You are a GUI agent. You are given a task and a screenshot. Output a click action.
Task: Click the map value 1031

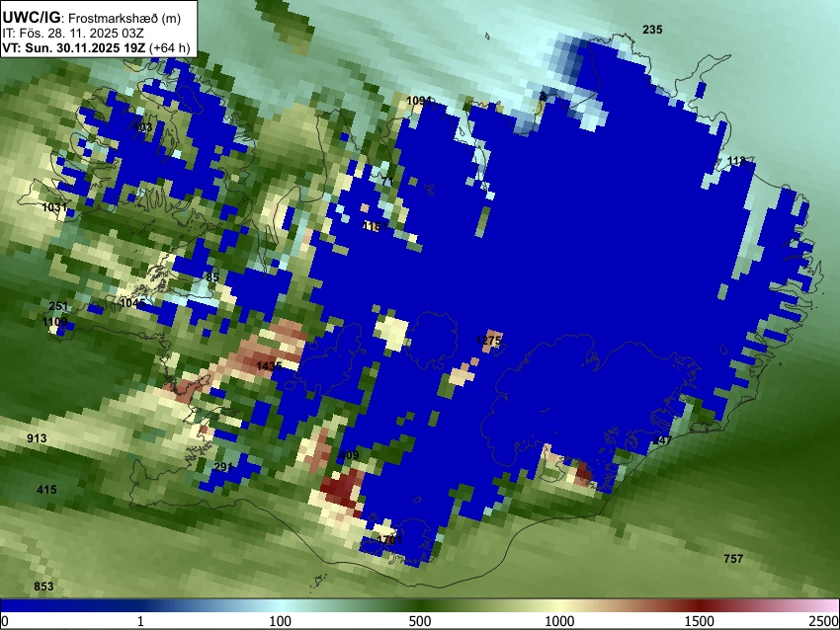pyautogui.click(x=54, y=207)
